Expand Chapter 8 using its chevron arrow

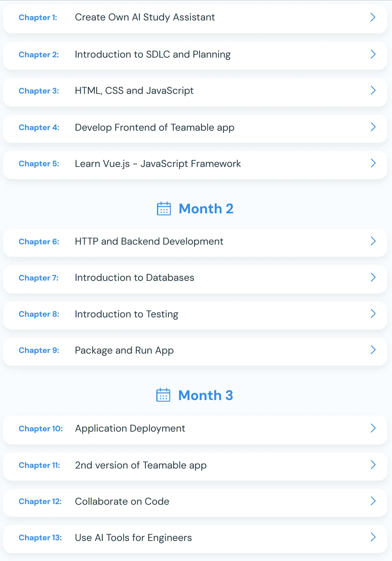pyautogui.click(x=373, y=313)
